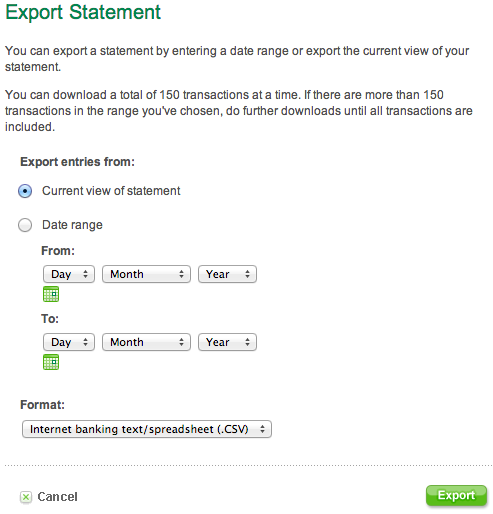Open the From Day dropdown
This screenshot has width=493, height=514.
point(69,274)
